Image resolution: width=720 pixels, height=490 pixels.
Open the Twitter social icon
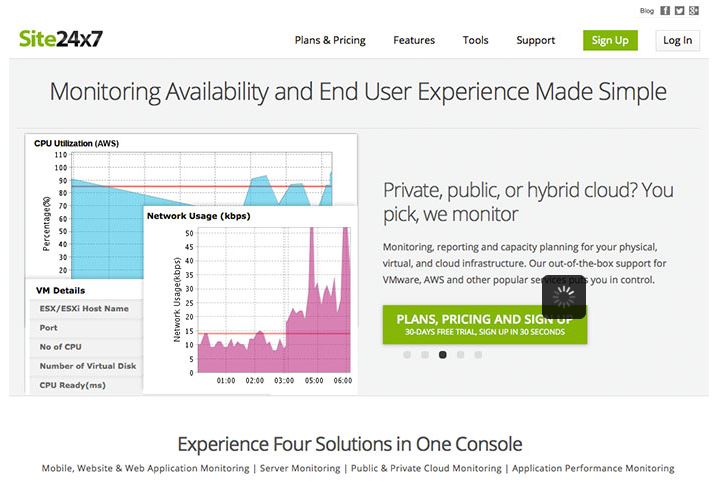(679, 11)
